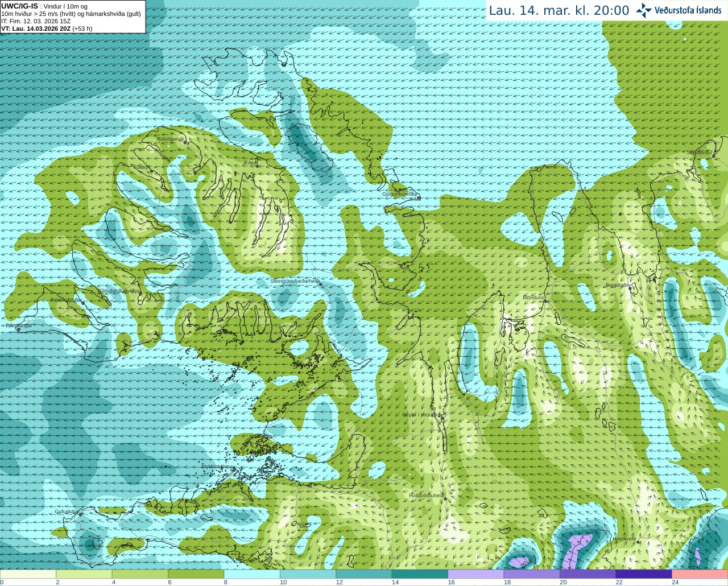Pick the pale cyan 8–10 m/s legend swatch

click(252, 574)
